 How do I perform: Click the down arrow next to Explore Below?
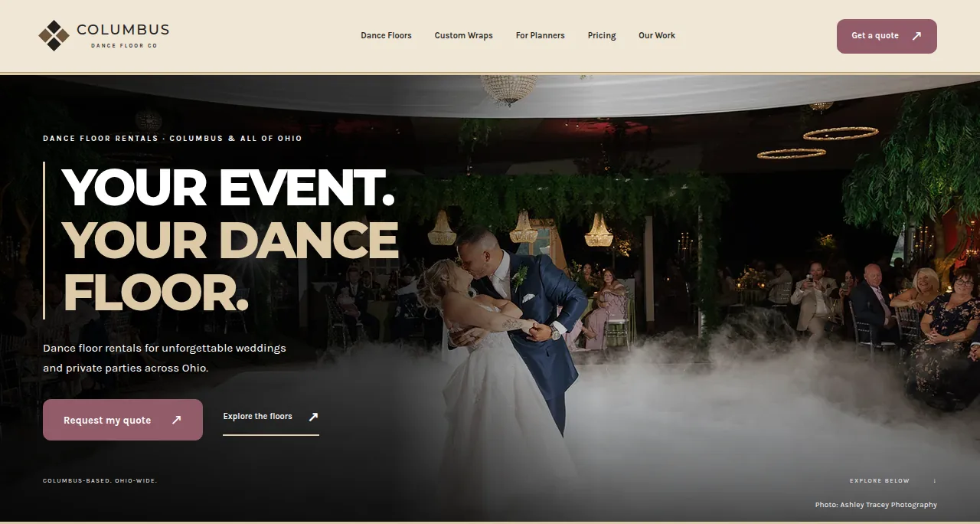[x=934, y=481]
